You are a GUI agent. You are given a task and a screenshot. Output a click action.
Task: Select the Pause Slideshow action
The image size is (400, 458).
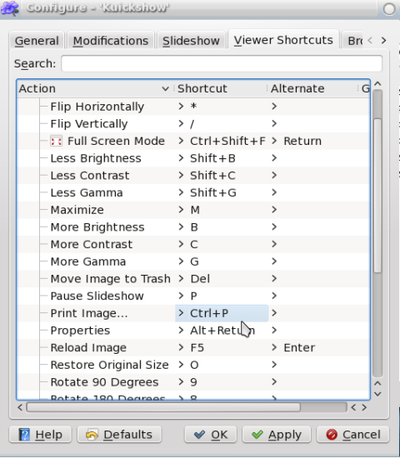tap(97, 296)
